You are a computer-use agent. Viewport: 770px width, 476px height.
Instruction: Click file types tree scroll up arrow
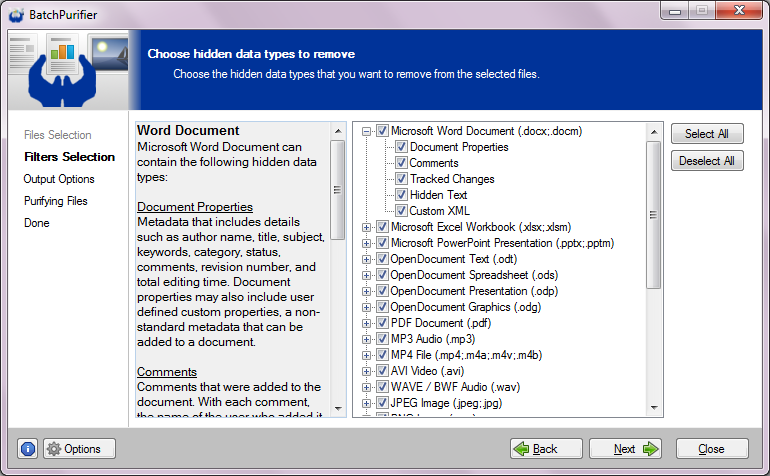pos(654,132)
